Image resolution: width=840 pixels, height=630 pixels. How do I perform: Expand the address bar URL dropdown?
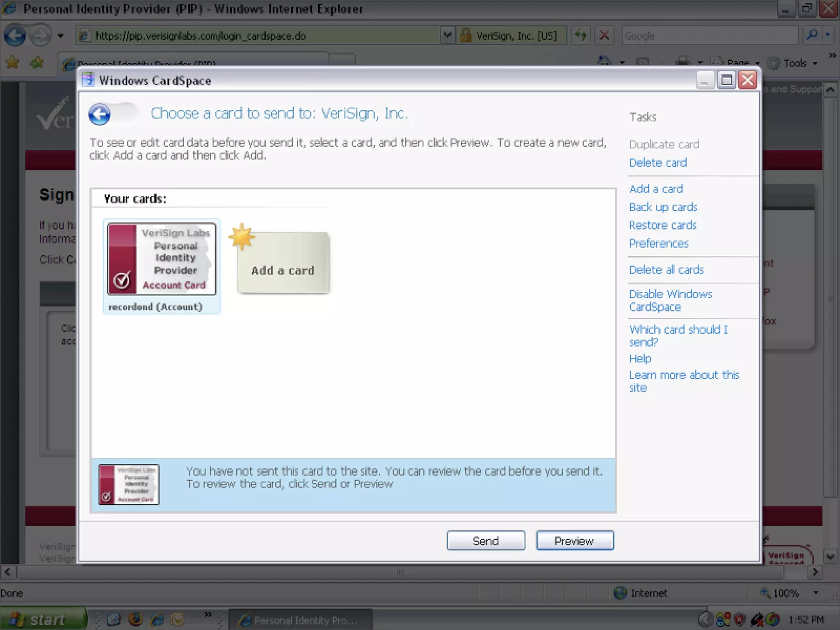447,35
